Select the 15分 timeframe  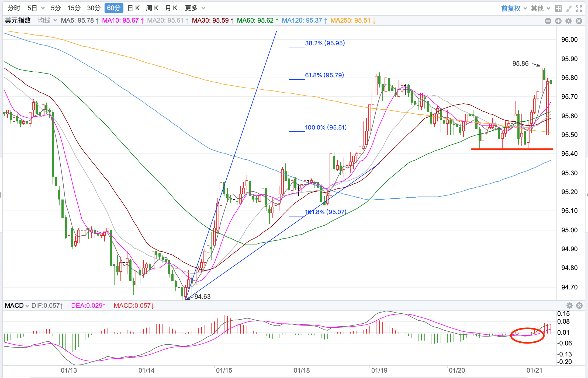[74, 8]
